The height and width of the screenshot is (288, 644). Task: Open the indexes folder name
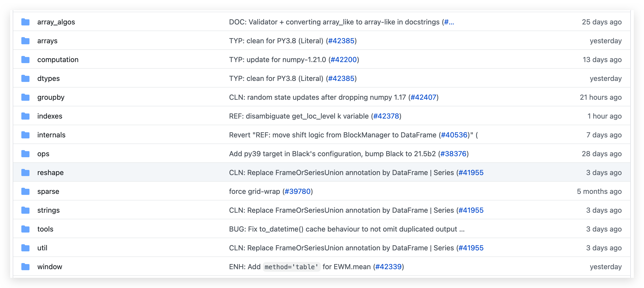click(50, 116)
